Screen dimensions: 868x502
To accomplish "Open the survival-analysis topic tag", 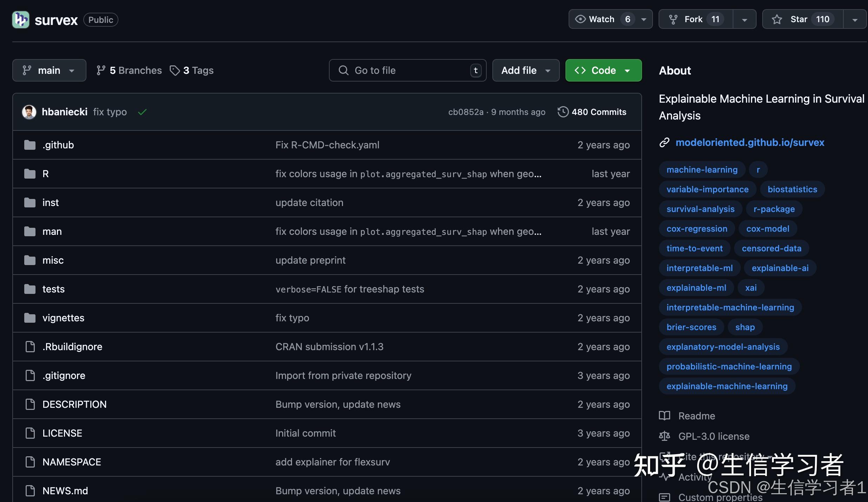I will click(x=700, y=209).
